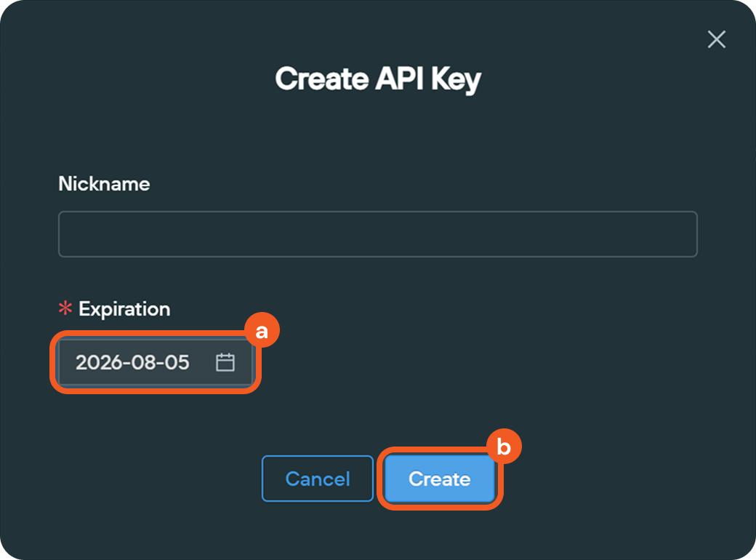Click the red required asterisk

[65, 309]
